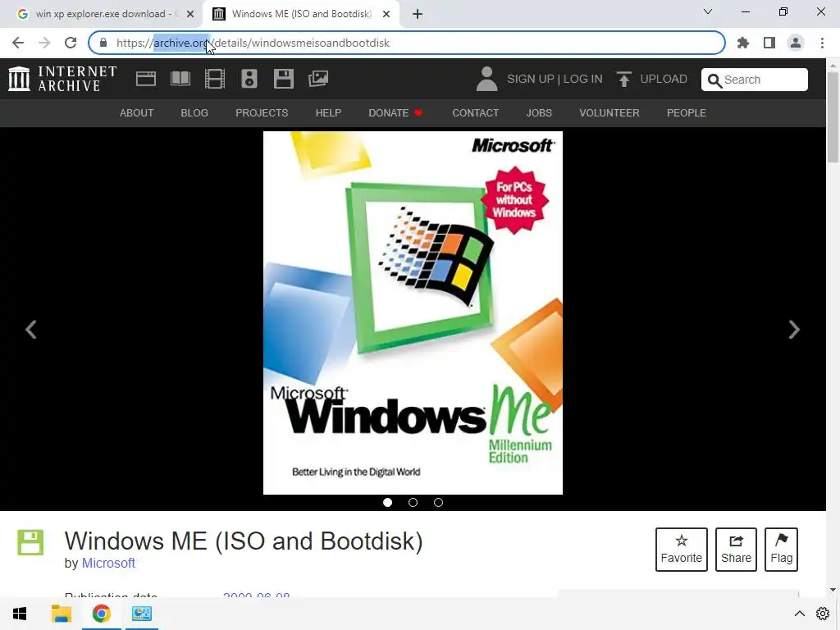The height and width of the screenshot is (630, 840).
Task: Click the user avatar icon
Action: click(x=486, y=79)
